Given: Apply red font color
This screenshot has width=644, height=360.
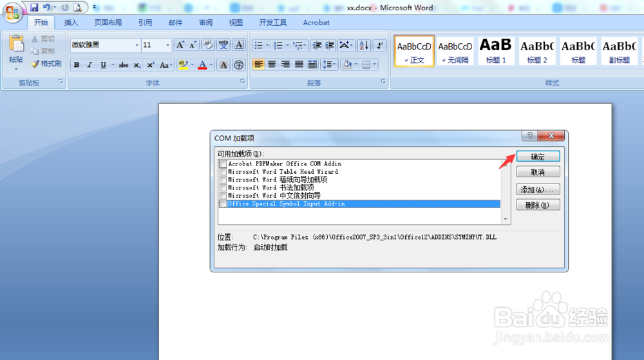Looking at the screenshot, I should click(202, 65).
